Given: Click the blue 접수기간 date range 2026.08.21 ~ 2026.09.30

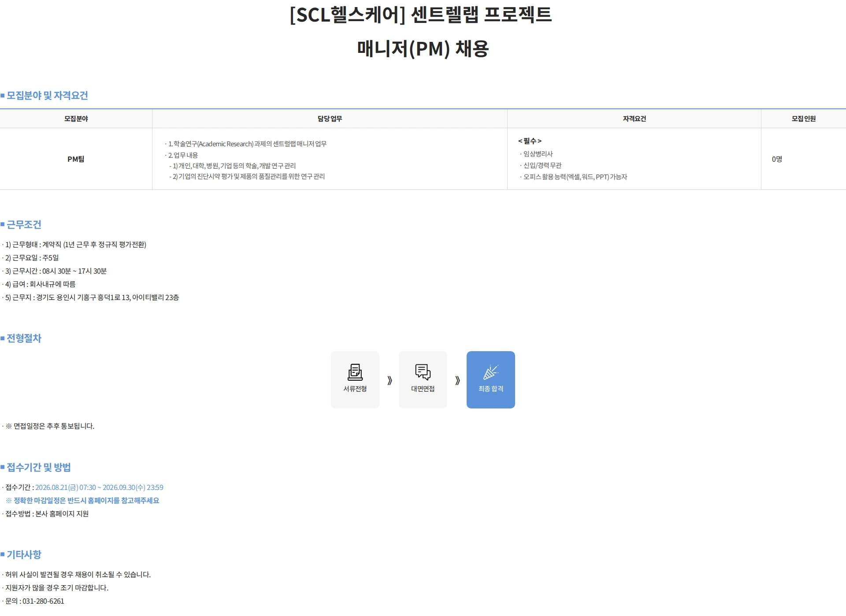Looking at the screenshot, I should click(x=99, y=487).
